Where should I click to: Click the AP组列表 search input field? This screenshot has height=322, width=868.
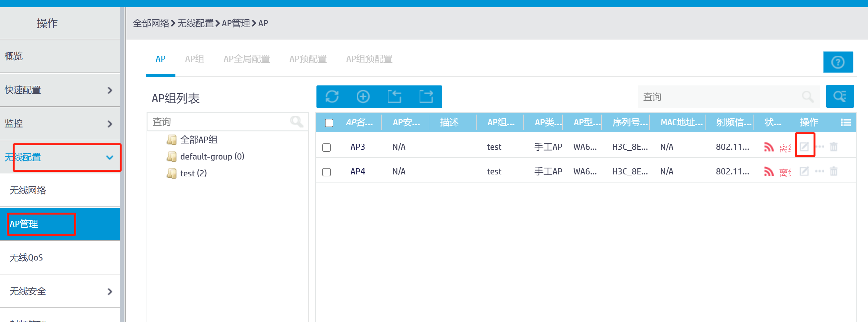pyautogui.click(x=219, y=122)
